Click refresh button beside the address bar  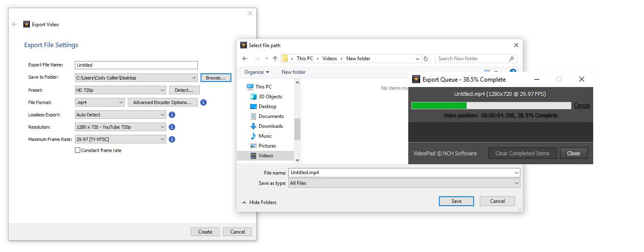pyautogui.click(x=426, y=59)
